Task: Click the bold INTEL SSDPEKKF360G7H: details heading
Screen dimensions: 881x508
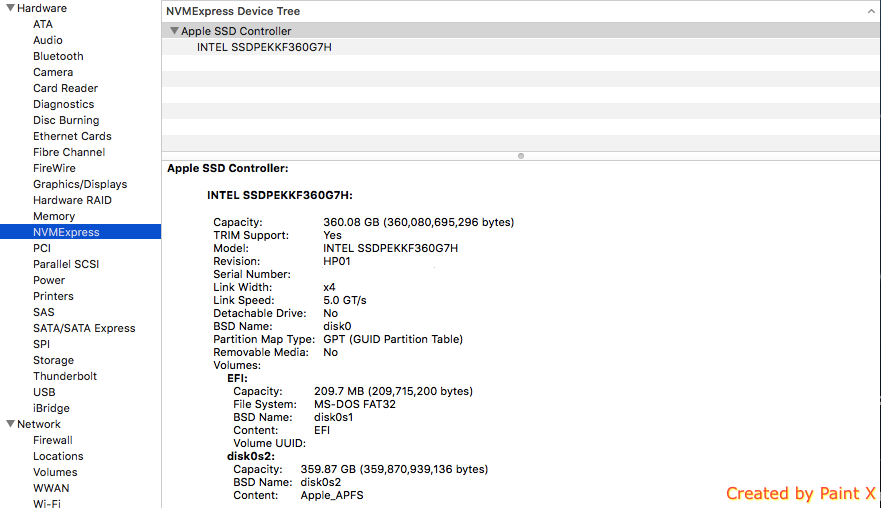Action: pos(280,196)
